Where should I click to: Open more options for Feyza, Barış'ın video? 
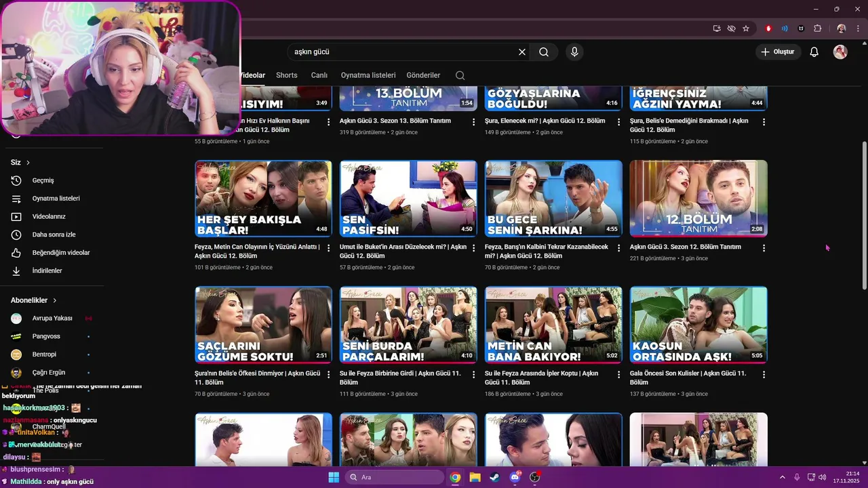[x=618, y=248]
